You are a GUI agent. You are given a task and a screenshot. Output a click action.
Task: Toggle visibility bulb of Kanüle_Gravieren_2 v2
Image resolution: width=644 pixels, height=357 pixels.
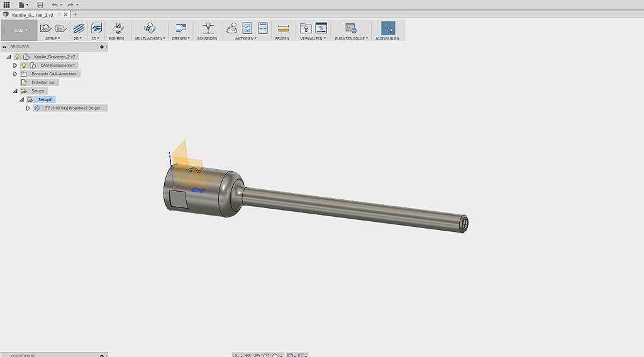tap(17, 57)
